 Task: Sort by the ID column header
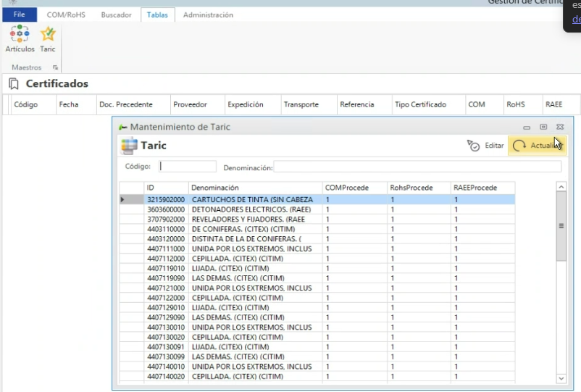tap(166, 188)
